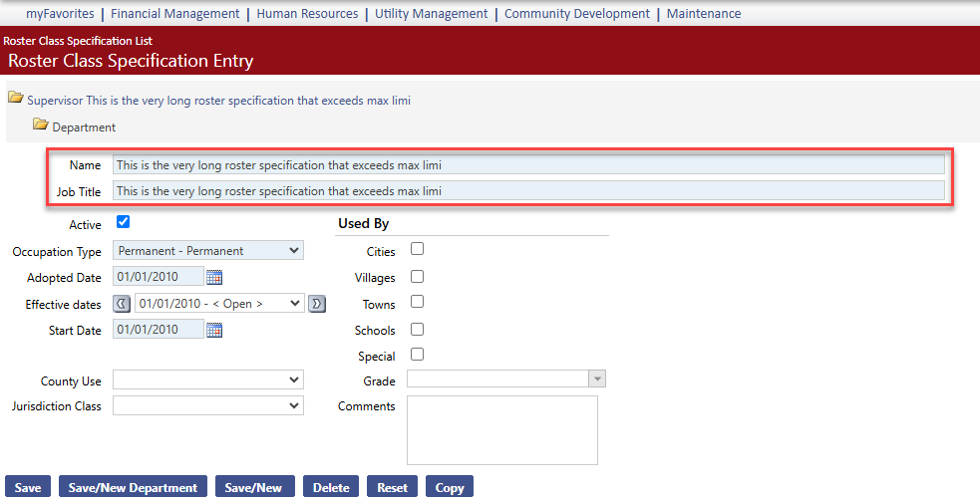Image resolution: width=980 pixels, height=503 pixels.
Task: Open the Financial Management menu
Action: 175,14
